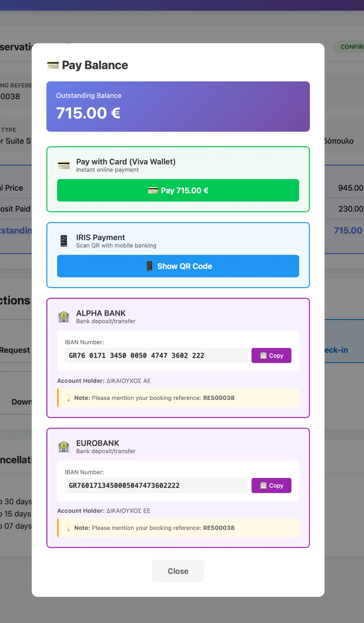The width and height of the screenshot is (364, 623).
Task: Click the clipboard icon on Alpha Bank Copy button
Action: click(x=263, y=355)
